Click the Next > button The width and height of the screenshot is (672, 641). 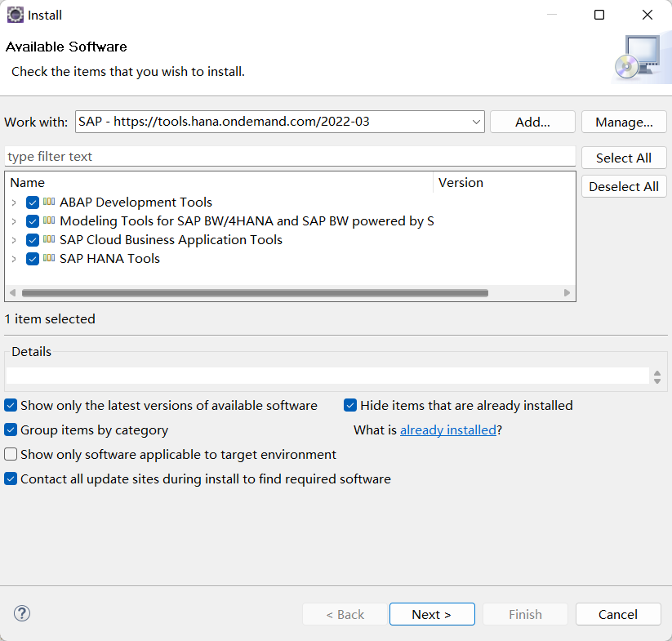pos(432,614)
